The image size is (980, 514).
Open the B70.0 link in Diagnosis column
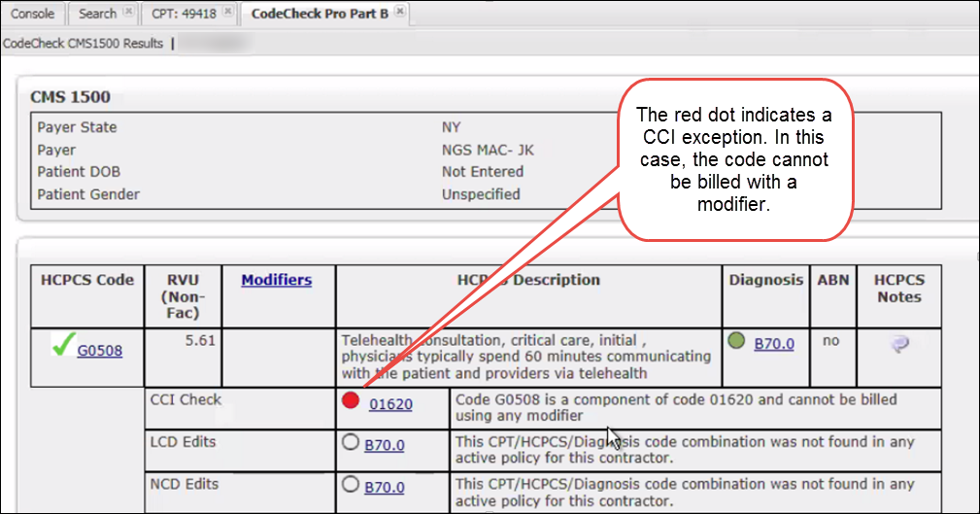[774, 343]
